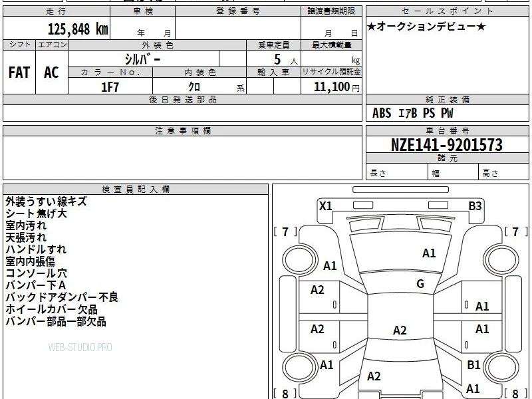Select the 注意事項欄 header

pyautogui.click(x=182, y=130)
